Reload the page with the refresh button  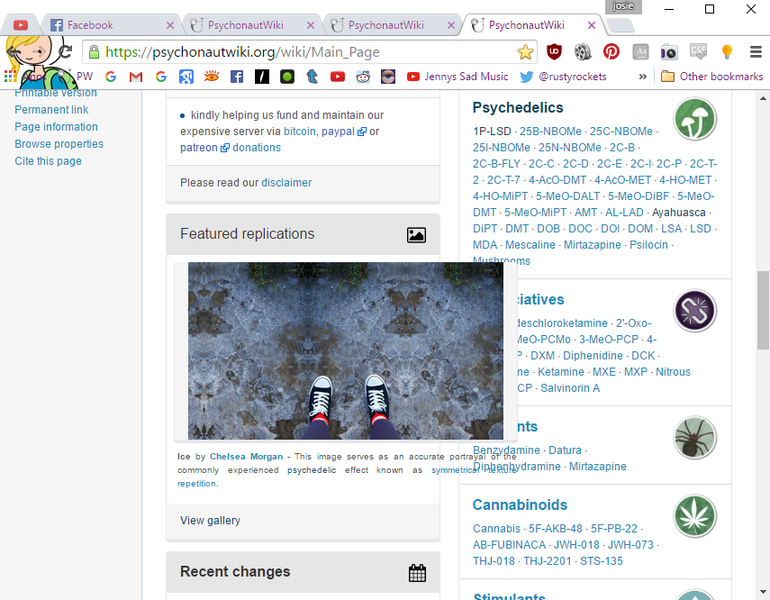65,51
